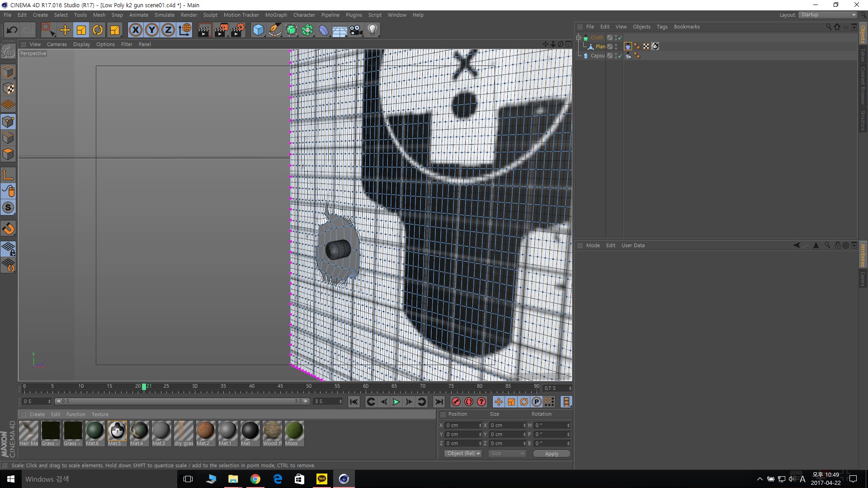Open the Array modeling objects icon
This screenshot has height=488, width=868.
(307, 30)
